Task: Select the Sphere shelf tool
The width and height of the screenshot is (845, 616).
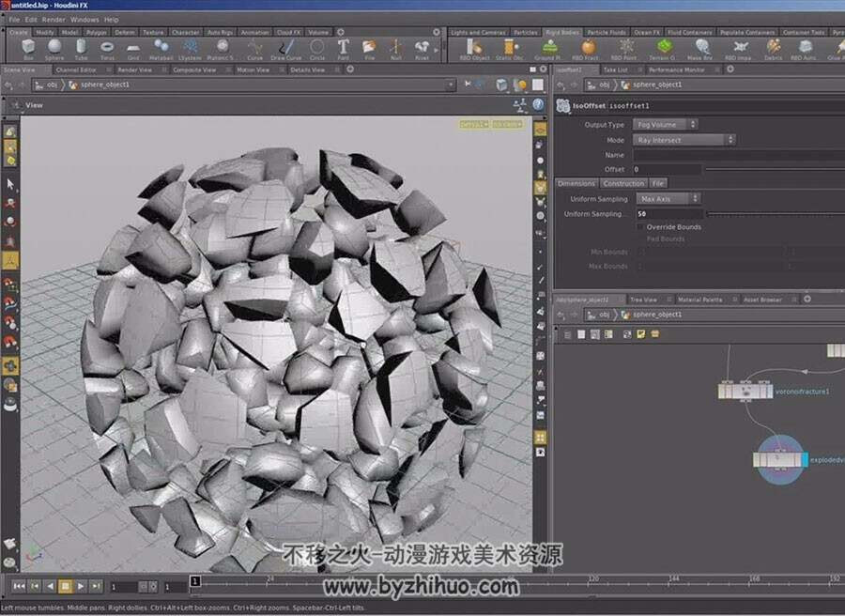Action: tap(54, 49)
